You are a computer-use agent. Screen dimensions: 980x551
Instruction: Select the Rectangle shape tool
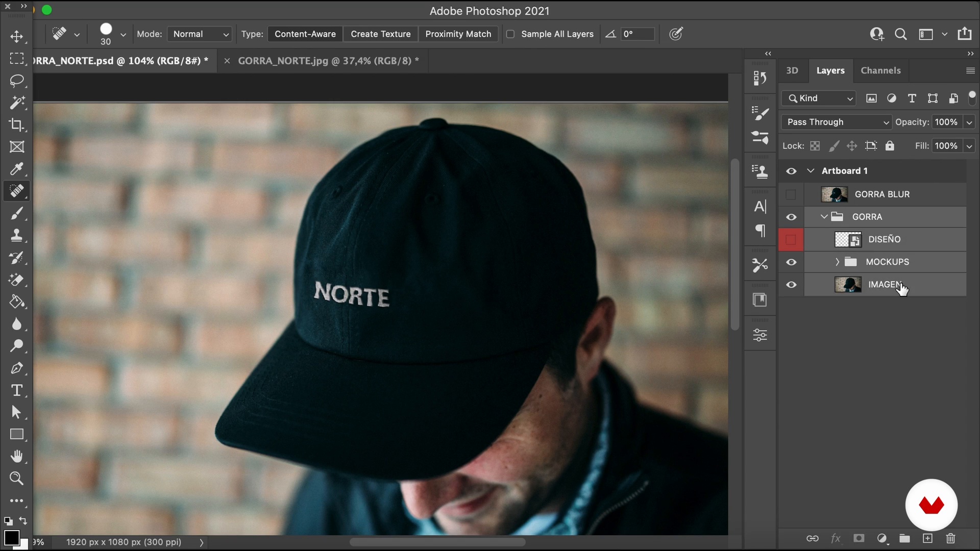17,434
